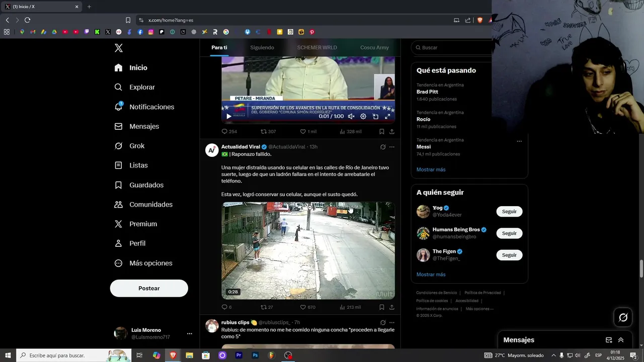The width and height of the screenshot is (644, 362).
Task: Play the Río de Janeiro street video
Action: click(x=308, y=250)
